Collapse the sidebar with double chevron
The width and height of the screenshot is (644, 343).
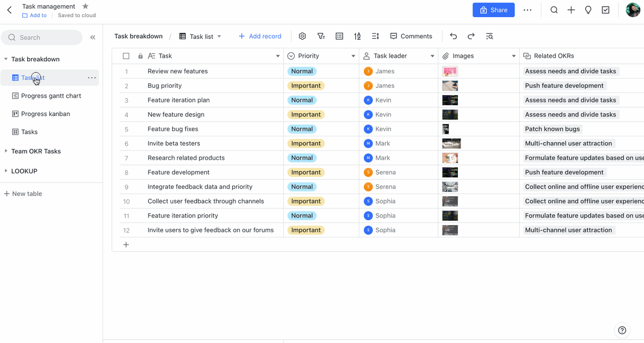pos(93,37)
